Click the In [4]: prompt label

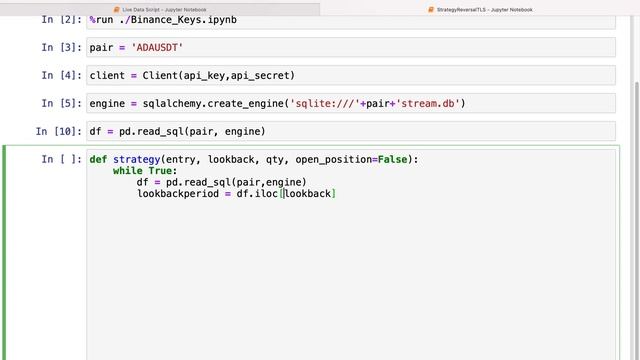tap(62, 75)
